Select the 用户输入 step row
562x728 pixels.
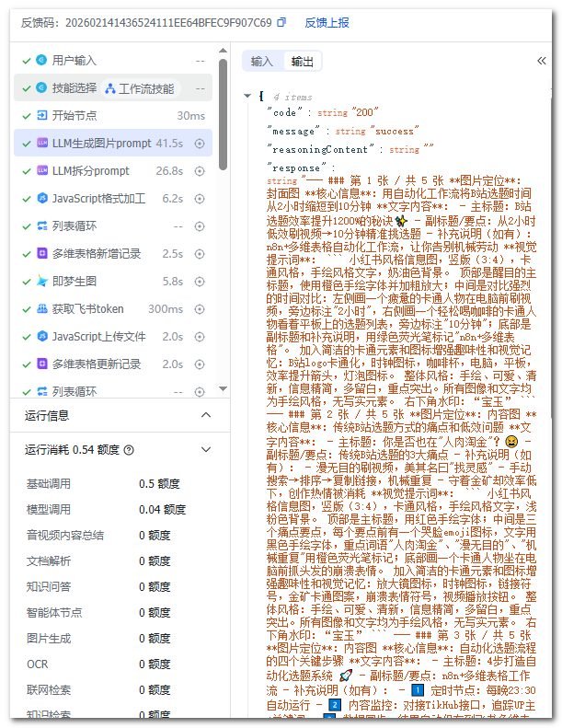113,61
